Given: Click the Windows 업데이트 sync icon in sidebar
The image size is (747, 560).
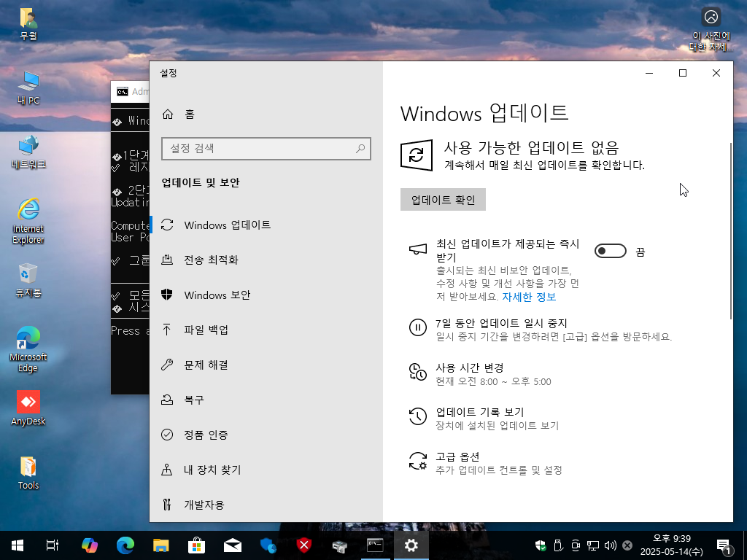Looking at the screenshot, I should click(x=167, y=225).
